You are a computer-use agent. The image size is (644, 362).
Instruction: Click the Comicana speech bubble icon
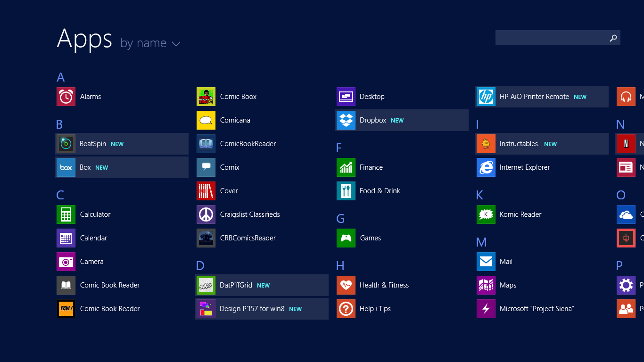point(206,120)
